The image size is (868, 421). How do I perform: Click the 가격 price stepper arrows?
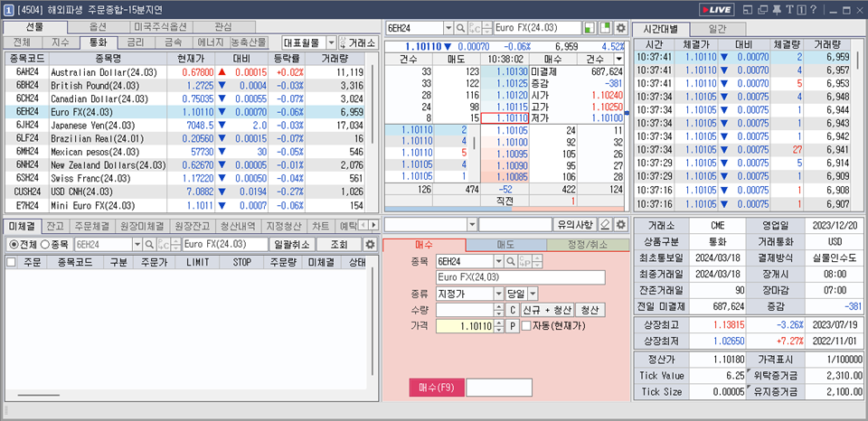coord(499,326)
